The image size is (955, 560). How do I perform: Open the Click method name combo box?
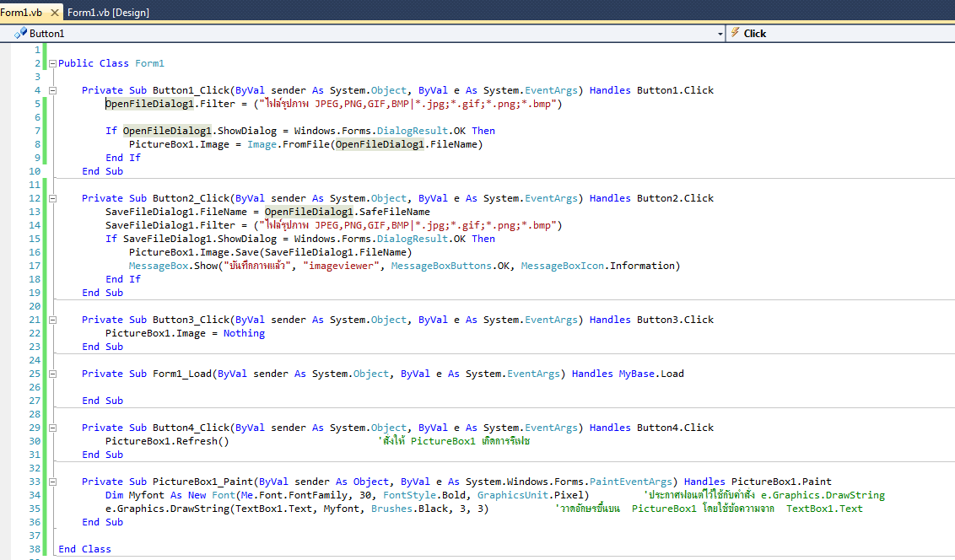click(x=840, y=34)
